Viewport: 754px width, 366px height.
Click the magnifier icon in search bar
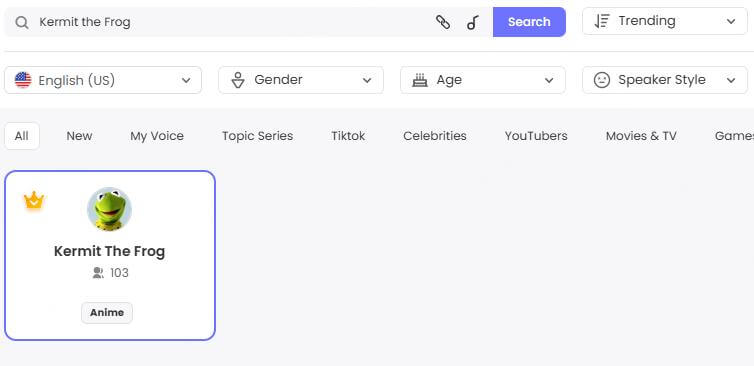22,22
